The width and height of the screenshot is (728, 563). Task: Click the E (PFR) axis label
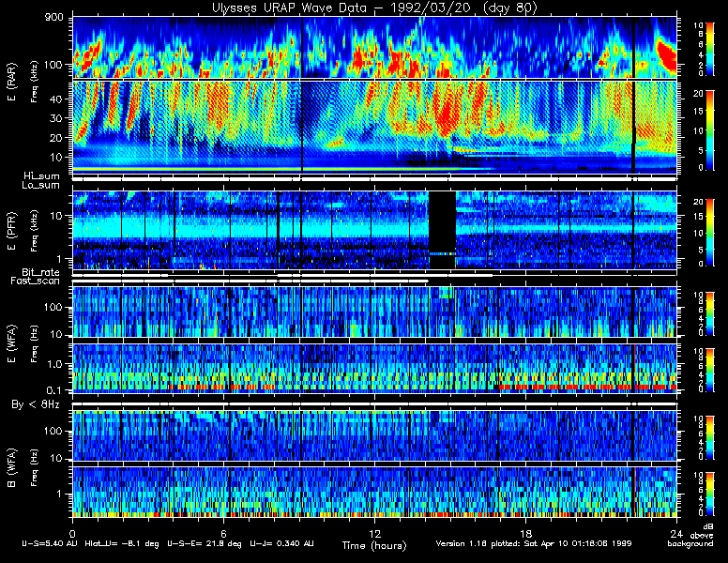[13, 229]
